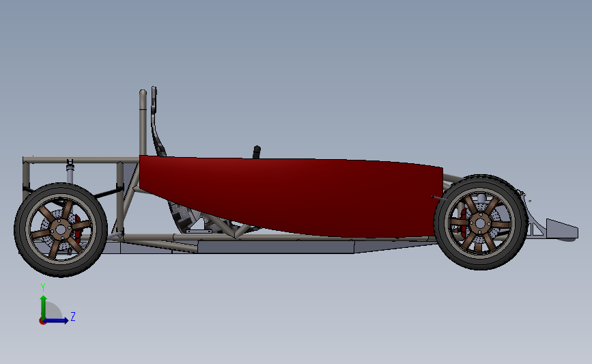The image size is (592, 364).
Task: Select the vertical roll hoop tube
Action: point(143,123)
